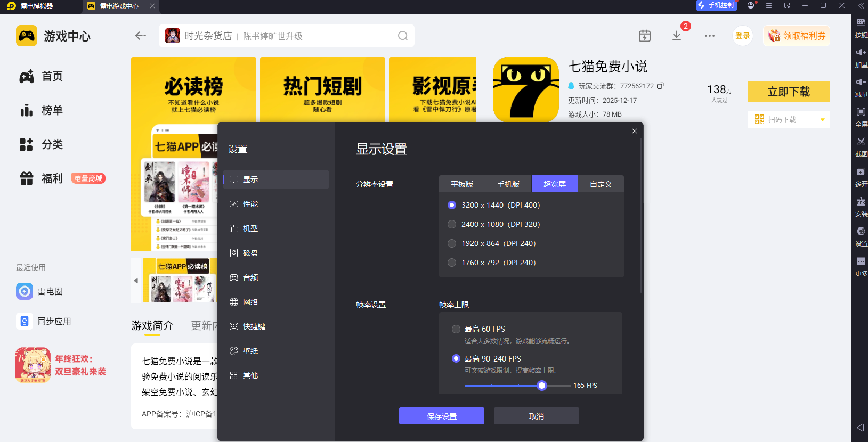
Task: Switch to 超宽屏 resolution tab
Action: [x=555, y=184]
